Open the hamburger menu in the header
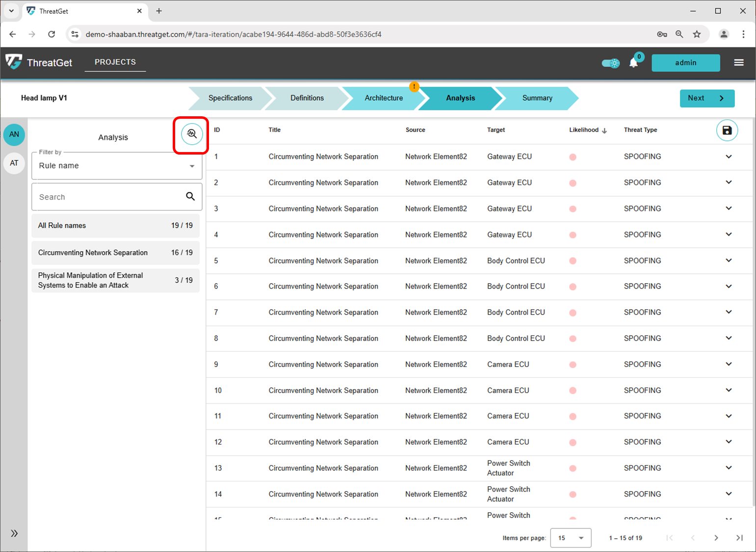Viewport: 756px width, 552px height. click(738, 63)
